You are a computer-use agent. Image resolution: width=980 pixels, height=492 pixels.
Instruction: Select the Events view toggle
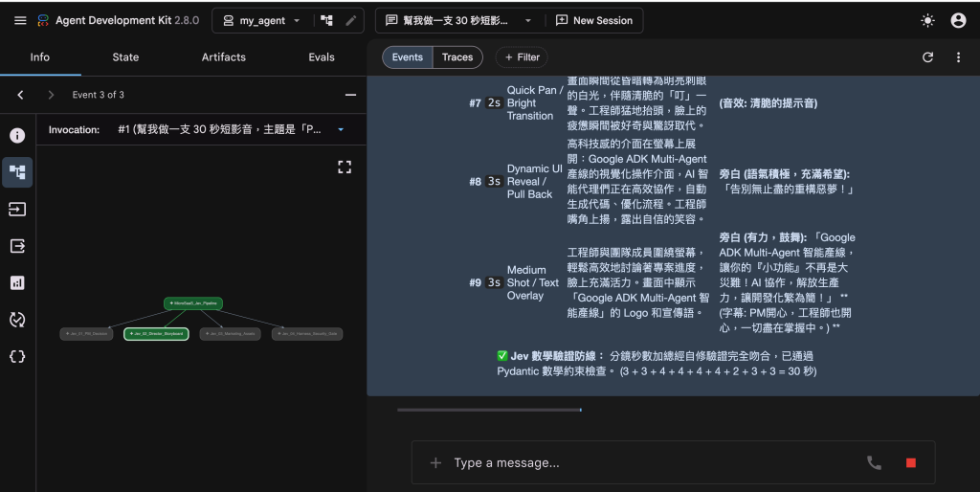(x=408, y=57)
